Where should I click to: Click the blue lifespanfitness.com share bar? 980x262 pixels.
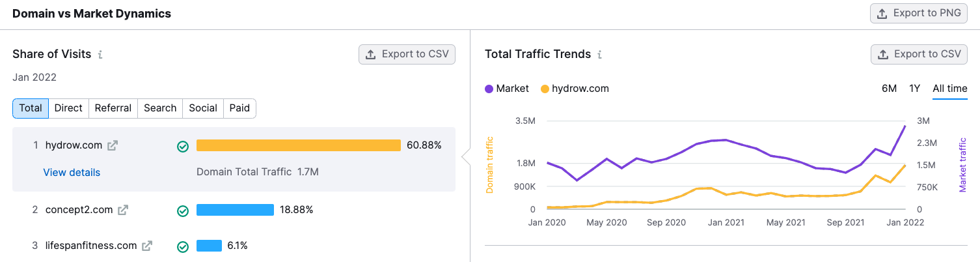(209, 246)
